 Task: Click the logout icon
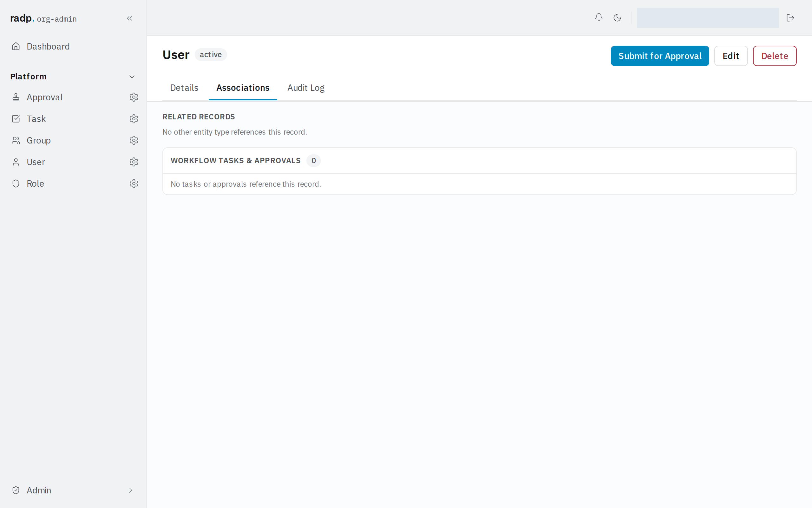tap(790, 18)
